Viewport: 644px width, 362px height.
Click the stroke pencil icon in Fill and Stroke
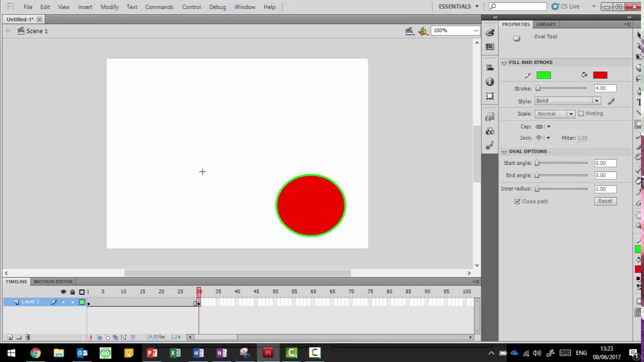point(527,75)
